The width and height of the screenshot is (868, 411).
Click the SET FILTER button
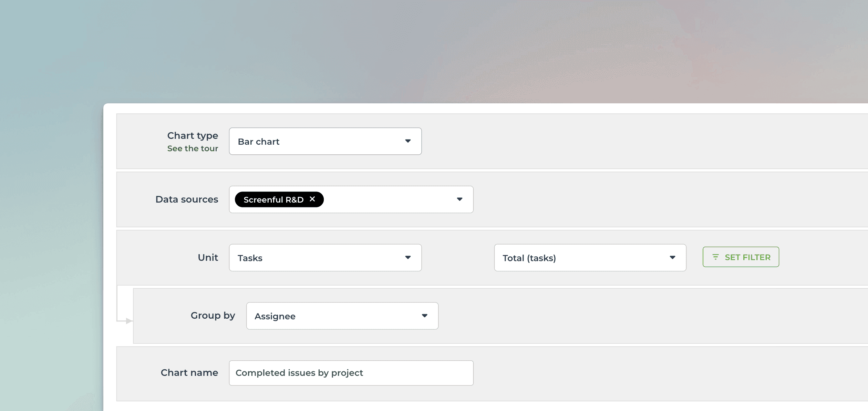(741, 257)
